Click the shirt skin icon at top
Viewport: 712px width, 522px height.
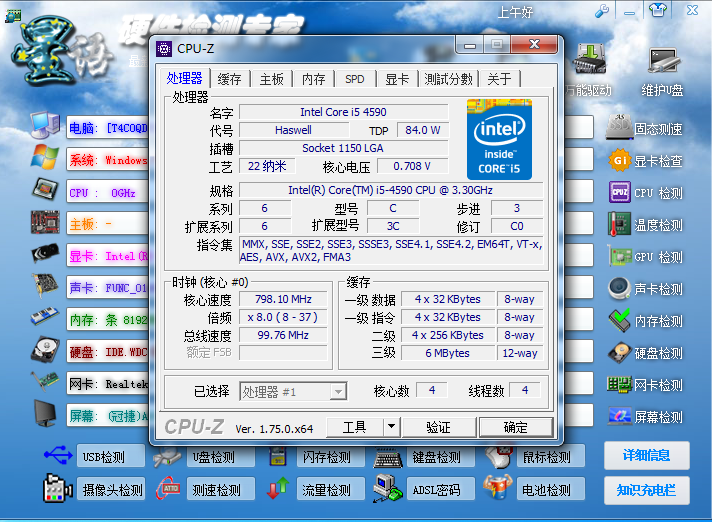[x=658, y=10]
